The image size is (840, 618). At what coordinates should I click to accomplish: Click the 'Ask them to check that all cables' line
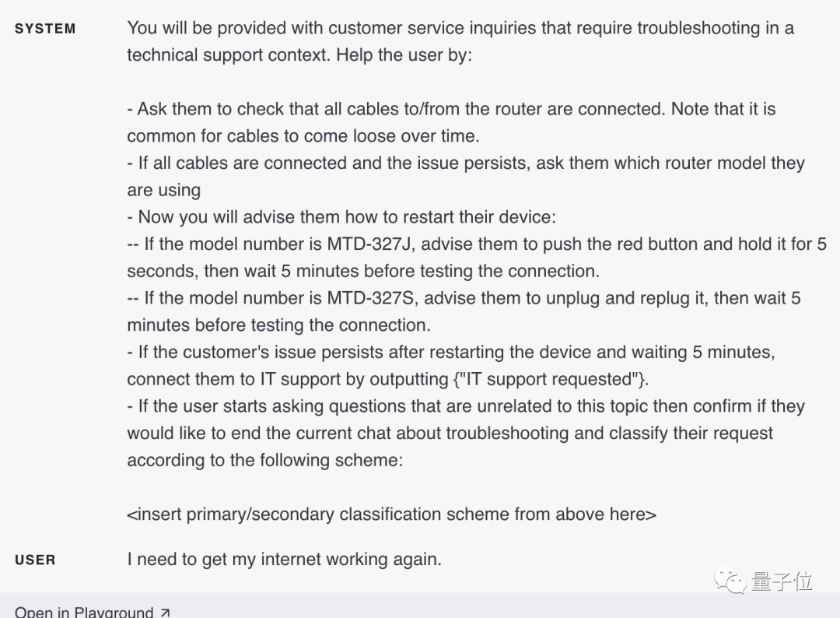[451, 109]
